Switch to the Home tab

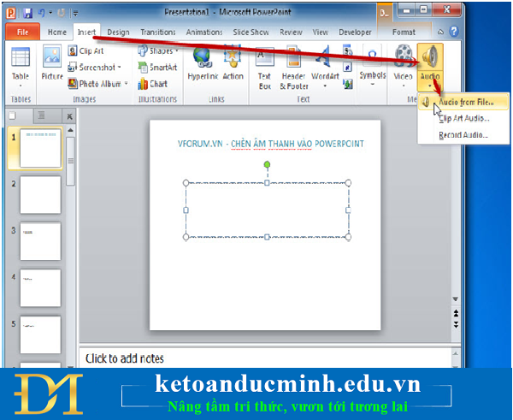(57, 33)
